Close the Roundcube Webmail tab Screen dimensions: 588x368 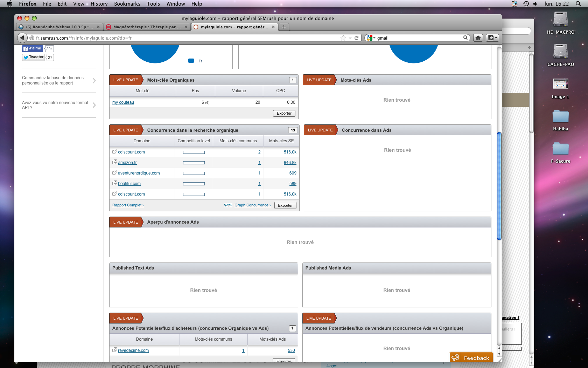[x=98, y=27]
